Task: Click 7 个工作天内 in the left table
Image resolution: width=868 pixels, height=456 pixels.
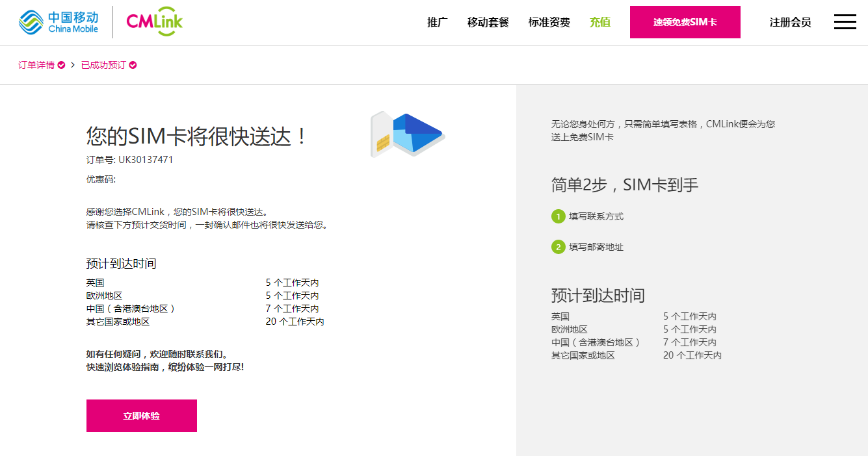Action: pyautogui.click(x=292, y=309)
